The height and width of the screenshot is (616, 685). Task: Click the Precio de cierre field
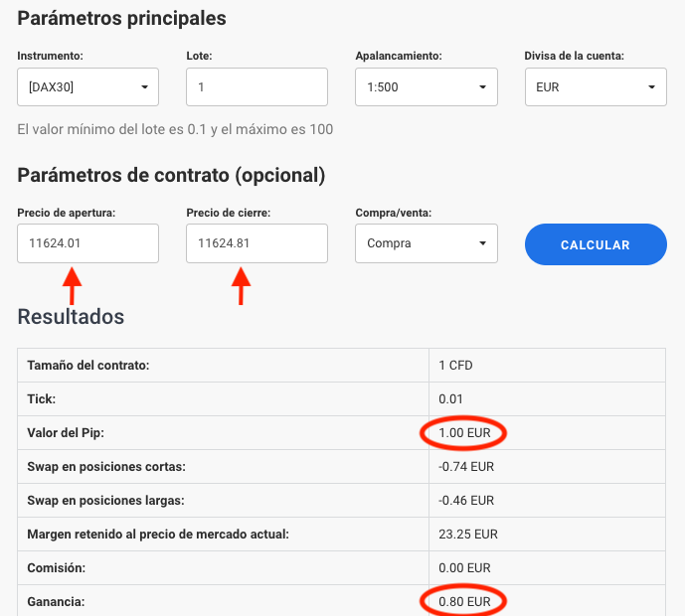pyautogui.click(x=257, y=243)
